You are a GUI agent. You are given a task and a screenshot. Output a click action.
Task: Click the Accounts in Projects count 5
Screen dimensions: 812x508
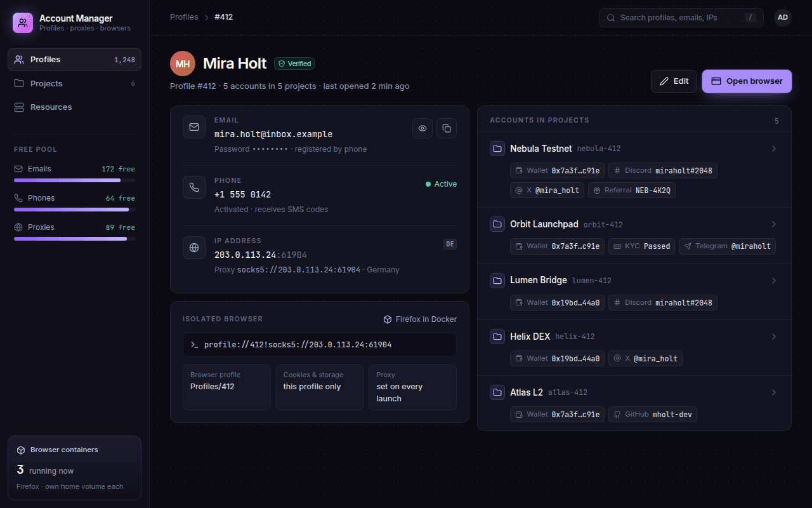pyautogui.click(x=776, y=121)
